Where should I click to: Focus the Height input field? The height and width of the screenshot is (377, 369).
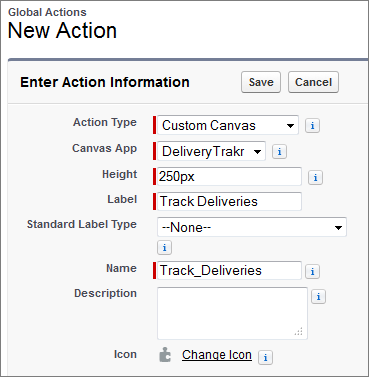(229, 177)
